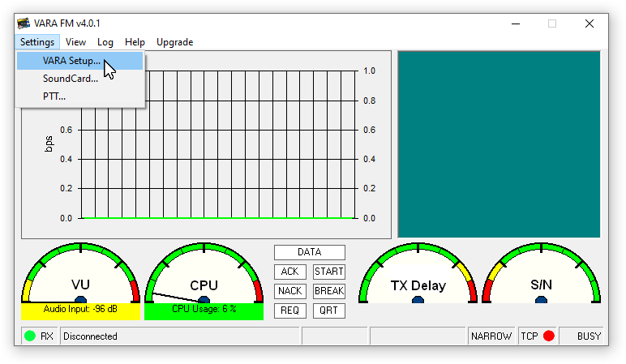Click the TCP status bar label
Image resolution: width=626 pixels, height=364 pixels.
click(530, 336)
